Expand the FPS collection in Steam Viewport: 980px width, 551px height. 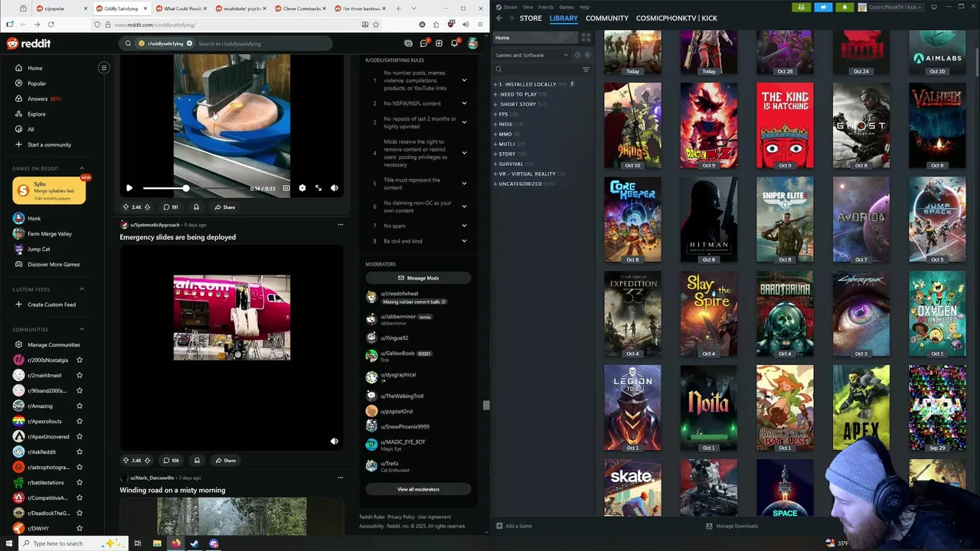(x=495, y=114)
